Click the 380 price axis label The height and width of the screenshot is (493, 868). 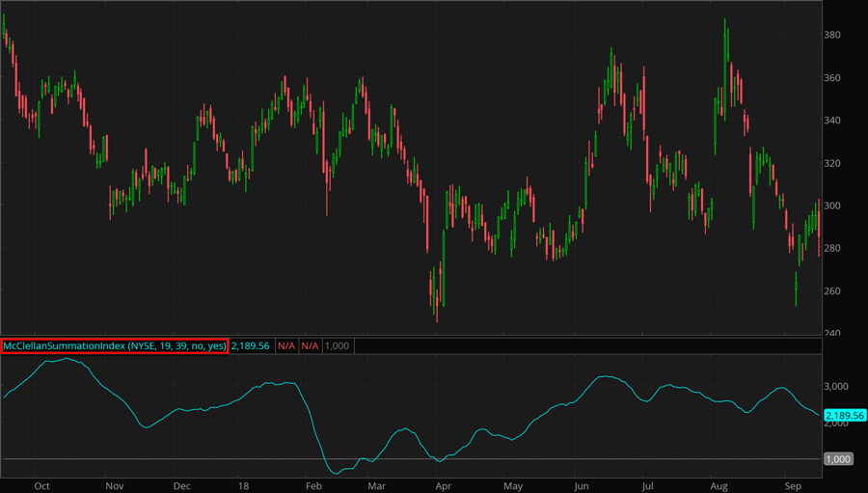(x=834, y=36)
